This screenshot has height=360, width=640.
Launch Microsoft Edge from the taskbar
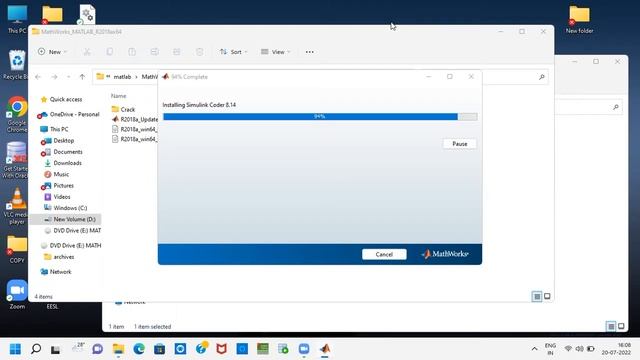[x=139, y=349]
